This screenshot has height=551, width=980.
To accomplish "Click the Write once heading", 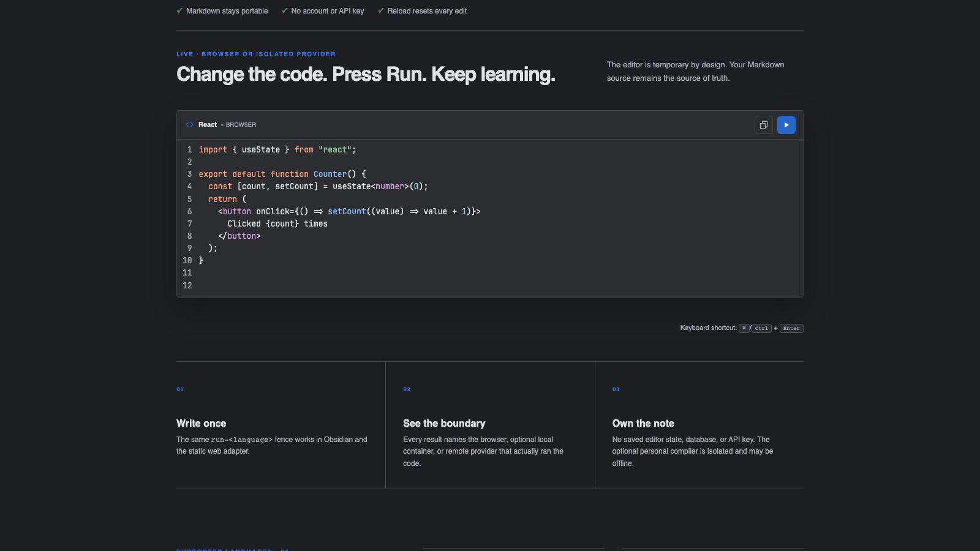I will tap(201, 423).
